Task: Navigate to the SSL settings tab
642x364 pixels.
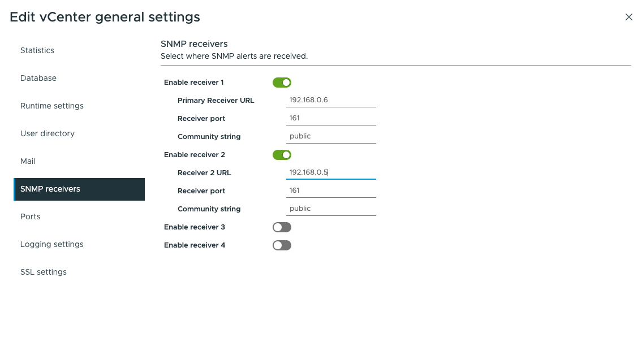Action: 44,272
